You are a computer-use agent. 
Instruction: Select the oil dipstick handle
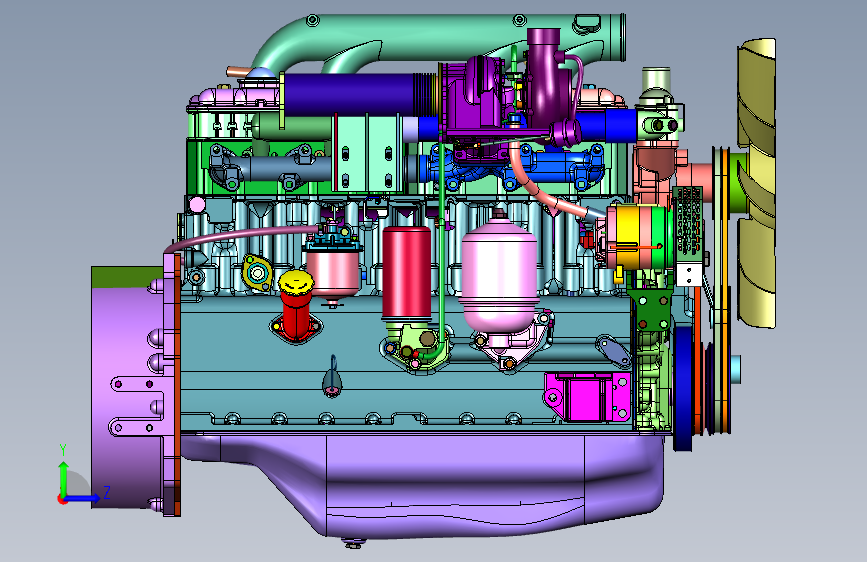(332, 378)
